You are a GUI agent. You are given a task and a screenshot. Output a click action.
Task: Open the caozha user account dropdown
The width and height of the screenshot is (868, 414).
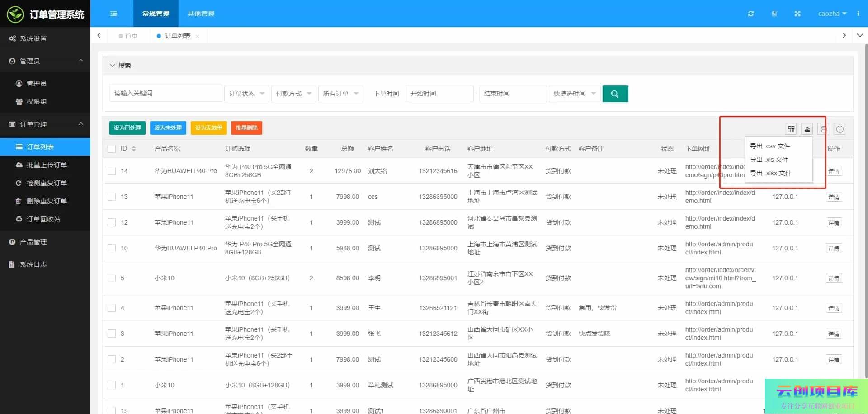coord(832,14)
